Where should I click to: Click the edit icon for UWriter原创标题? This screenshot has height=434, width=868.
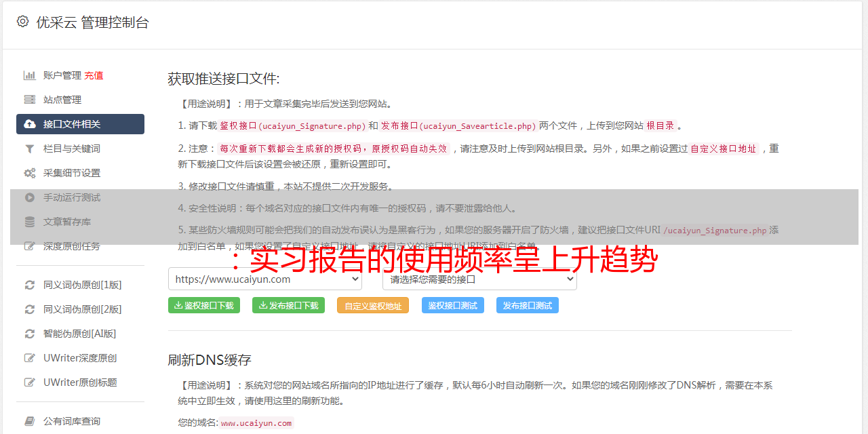click(x=30, y=382)
